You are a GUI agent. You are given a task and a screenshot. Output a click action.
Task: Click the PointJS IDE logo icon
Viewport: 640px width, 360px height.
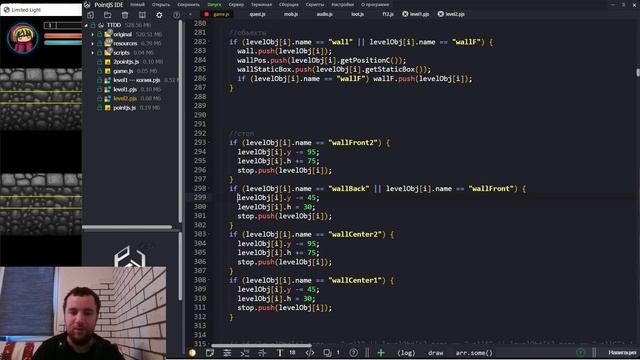point(87,4)
